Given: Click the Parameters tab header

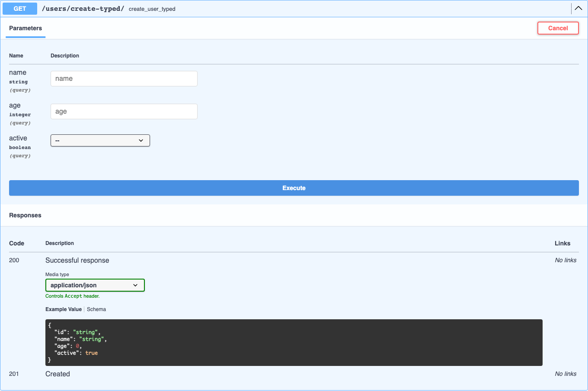Looking at the screenshot, I should [26, 28].
